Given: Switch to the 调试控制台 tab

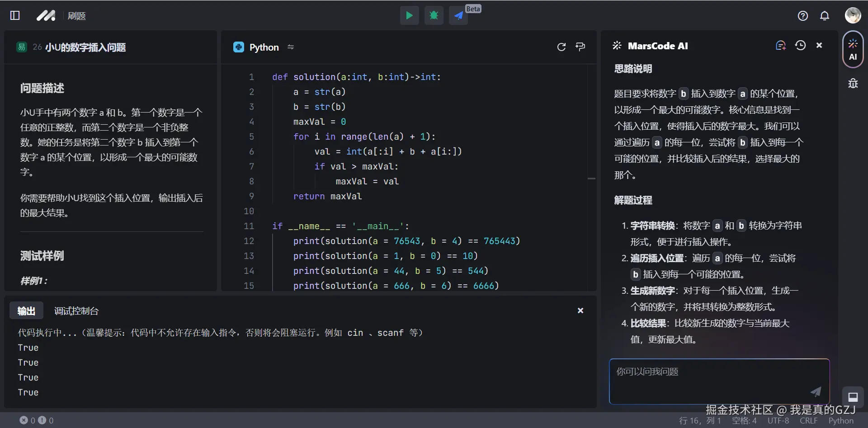Looking at the screenshot, I should [75, 310].
